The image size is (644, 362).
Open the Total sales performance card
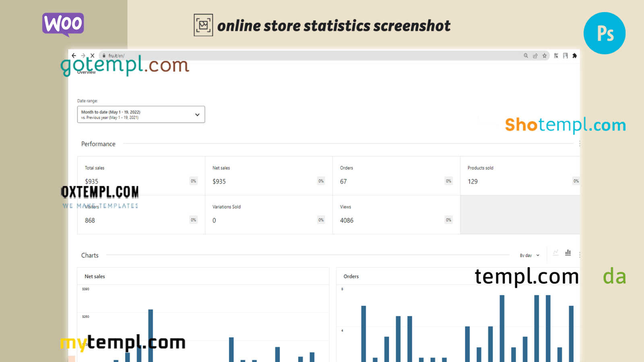[x=141, y=176]
